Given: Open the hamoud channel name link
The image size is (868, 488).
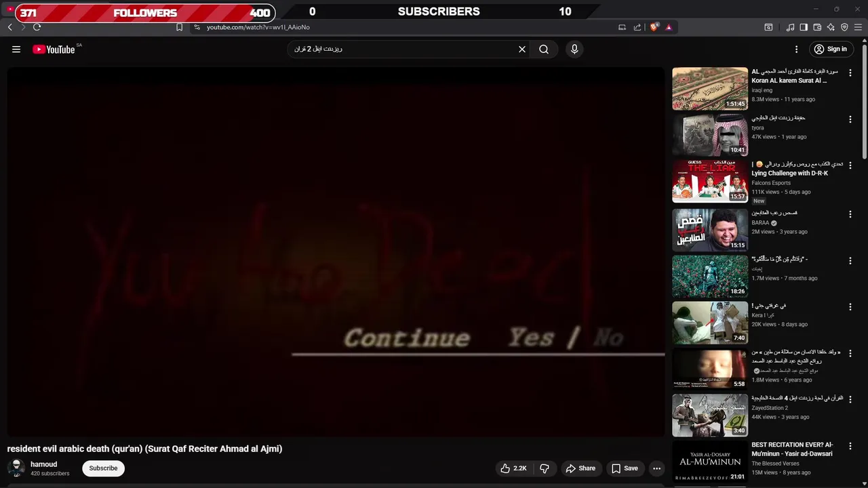Looking at the screenshot, I should 43,464.
